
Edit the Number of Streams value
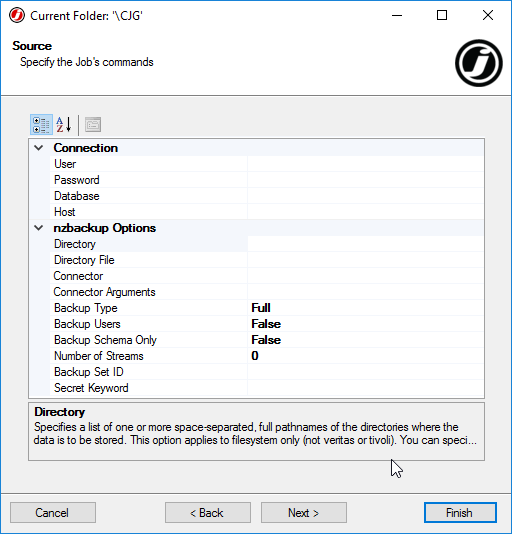pyautogui.click(x=365, y=356)
